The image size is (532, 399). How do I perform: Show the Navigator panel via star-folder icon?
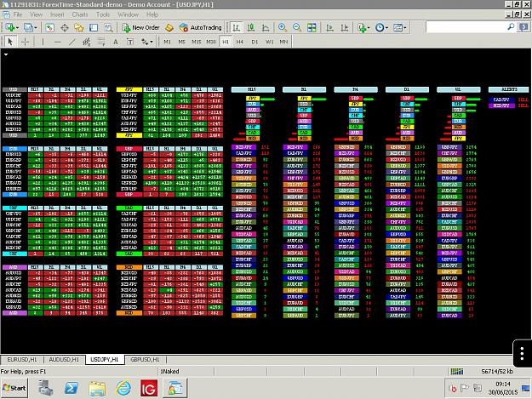tap(79, 28)
